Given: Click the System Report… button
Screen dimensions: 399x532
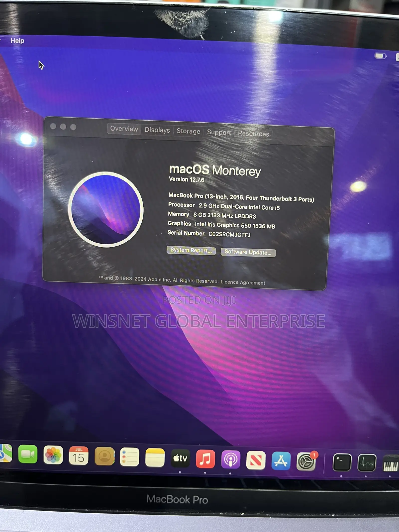Looking at the screenshot, I should (191, 250).
